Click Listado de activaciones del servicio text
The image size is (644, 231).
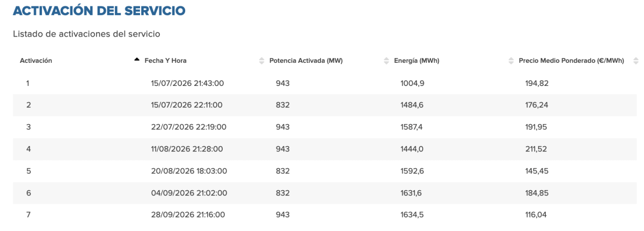(x=86, y=34)
